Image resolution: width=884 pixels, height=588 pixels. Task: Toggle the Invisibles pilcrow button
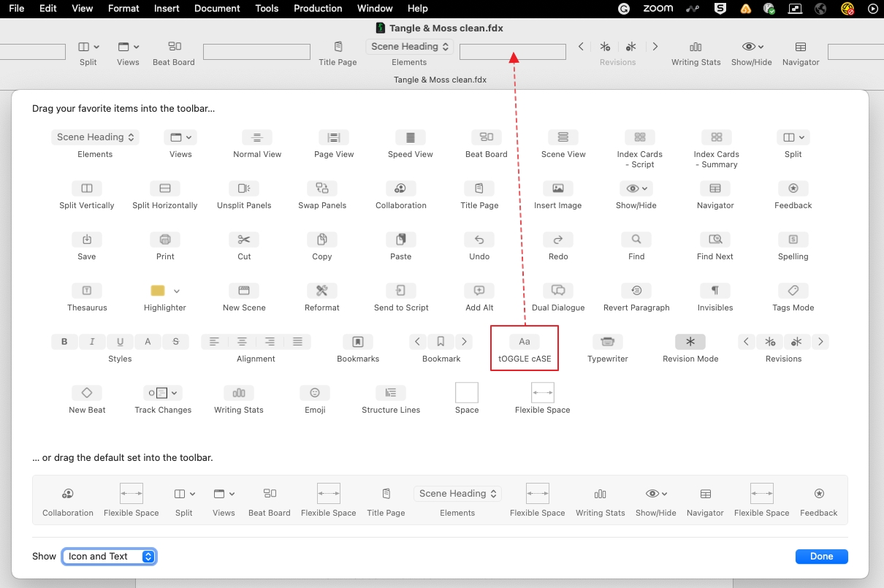[715, 291]
